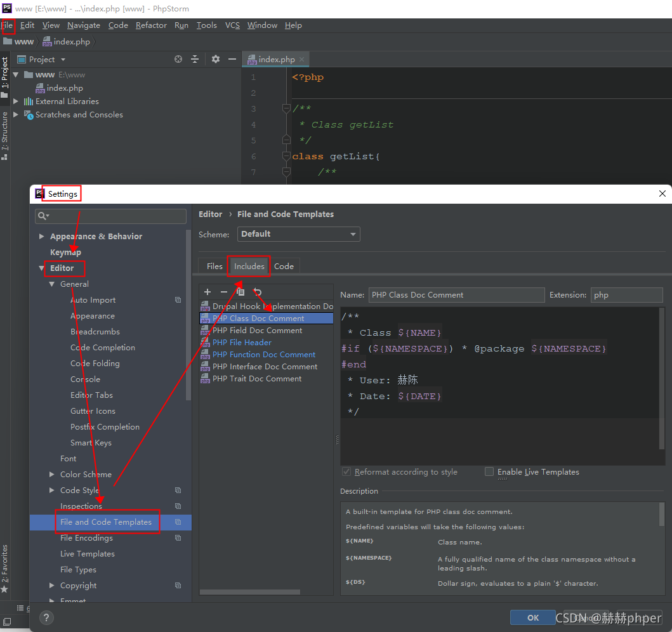
Task: Create a new template with plus icon
Action: [x=208, y=292]
